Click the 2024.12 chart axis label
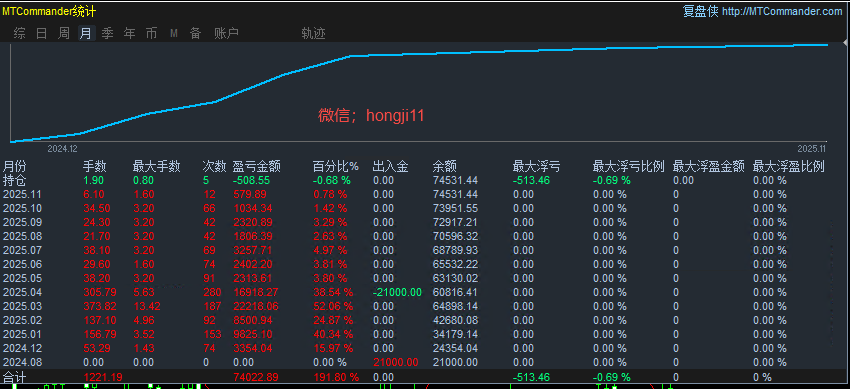The width and height of the screenshot is (850, 389). tap(62, 148)
